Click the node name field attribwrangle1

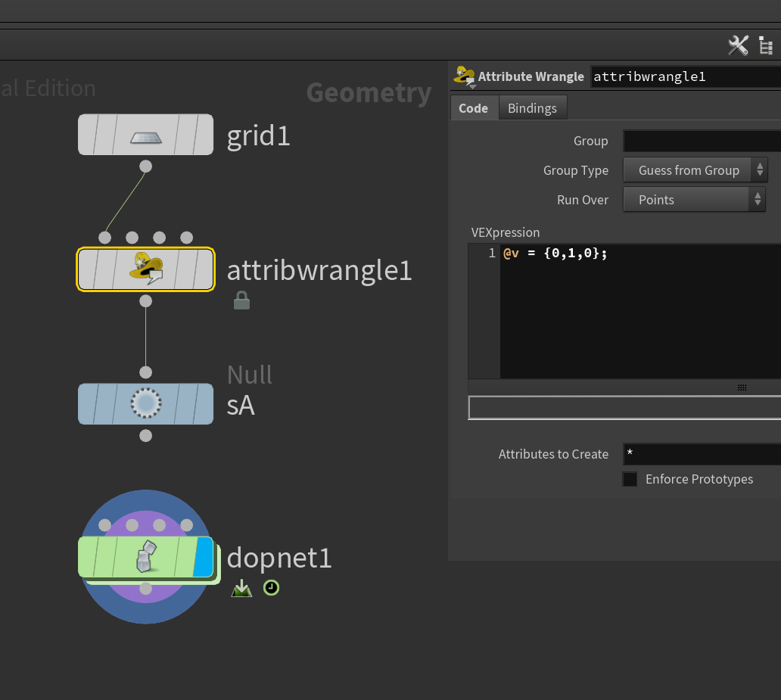[x=686, y=76]
